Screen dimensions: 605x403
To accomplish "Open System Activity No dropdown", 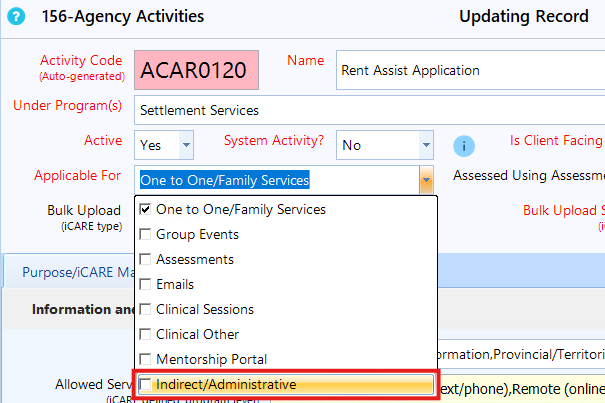I will point(426,145).
